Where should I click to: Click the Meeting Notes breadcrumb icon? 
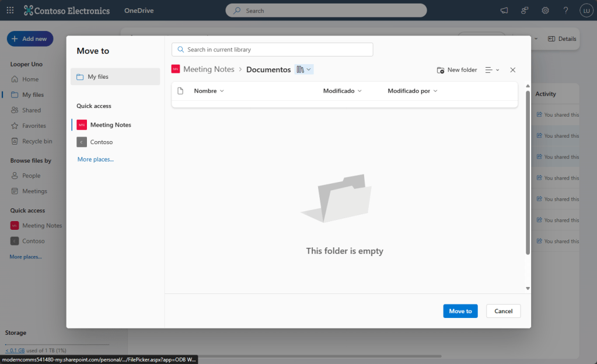tap(176, 69)
